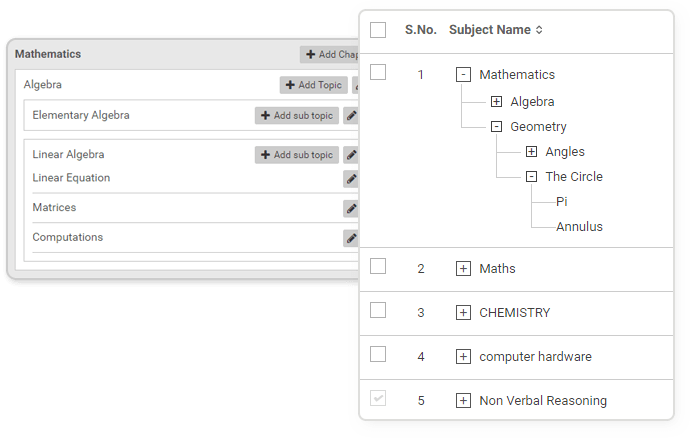Viewport: 690px width, 438px height.
Task: Click the pencil edit icon for Linear Algebra
Action: pos(351,155)
